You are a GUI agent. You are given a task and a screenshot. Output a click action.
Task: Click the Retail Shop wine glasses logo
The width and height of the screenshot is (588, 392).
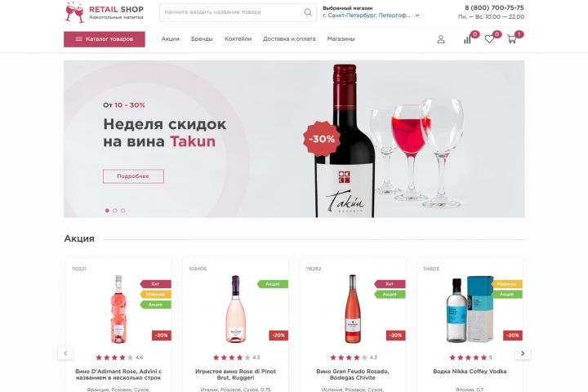tap(74, 12)
